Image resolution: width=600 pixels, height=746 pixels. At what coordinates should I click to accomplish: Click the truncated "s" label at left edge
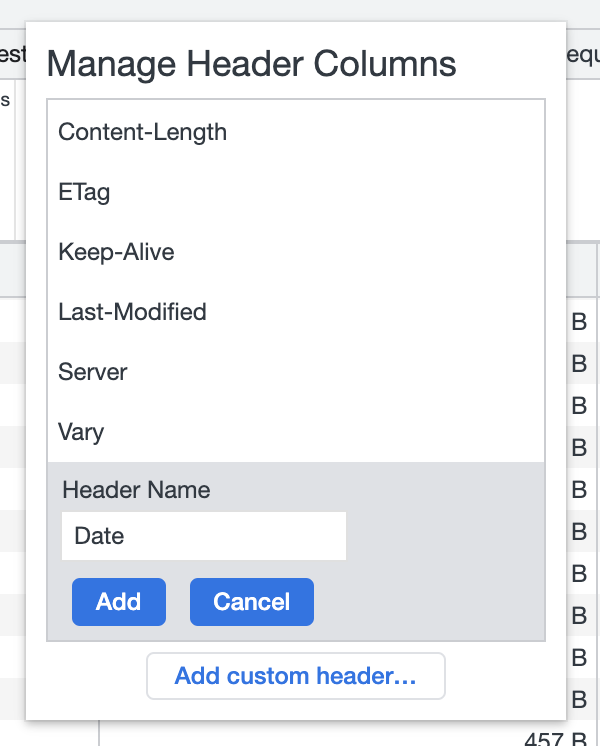pos(5,100)
